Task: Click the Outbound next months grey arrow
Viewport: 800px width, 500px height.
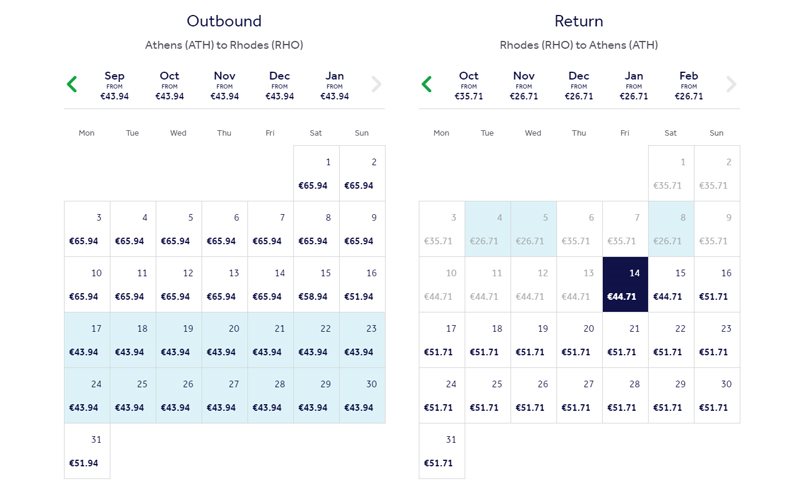Action: click(376, 85)
